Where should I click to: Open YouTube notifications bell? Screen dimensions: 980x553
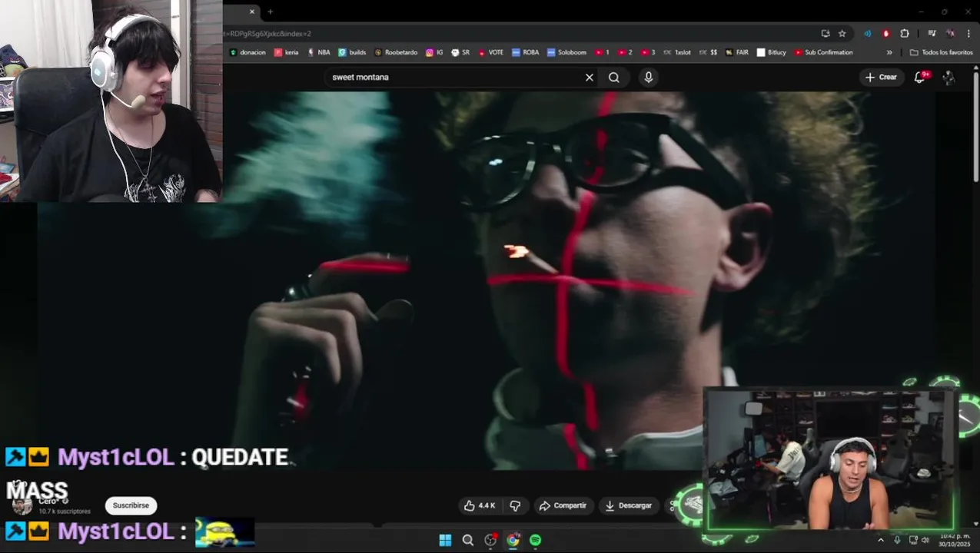(920, 78)
